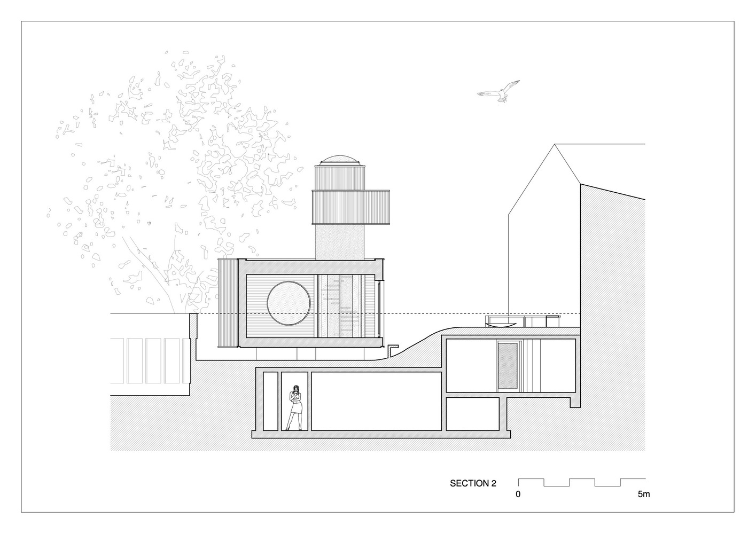The image size is (756, 534).
Task: Click the '5m' scale bar label
Action: (x=644, y=495)
